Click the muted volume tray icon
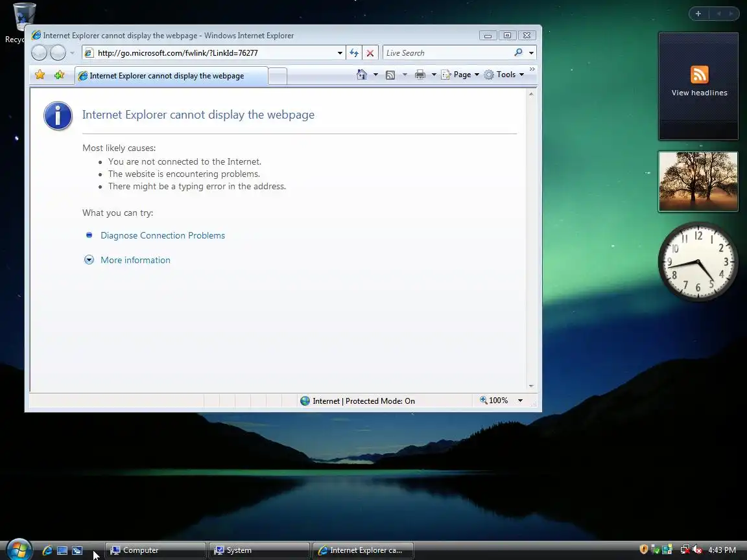The image size is (747, 560). click(x=697, y=550)
